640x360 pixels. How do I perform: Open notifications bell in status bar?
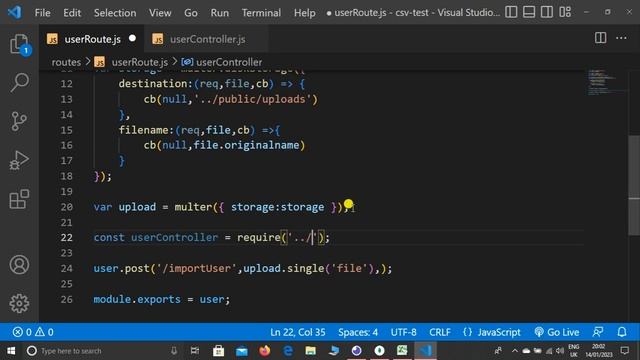click(x=622, y=332)
